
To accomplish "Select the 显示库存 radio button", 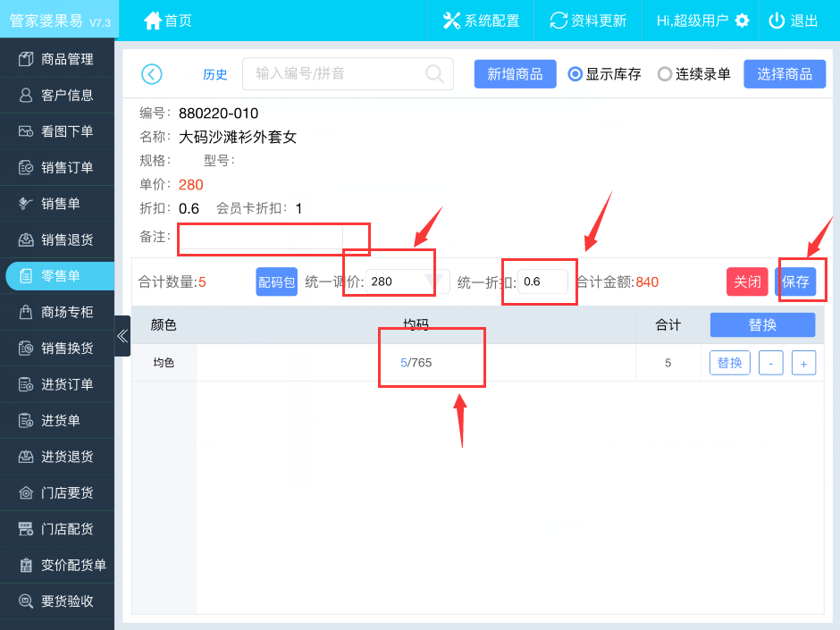I will click(x=575, y=74).
